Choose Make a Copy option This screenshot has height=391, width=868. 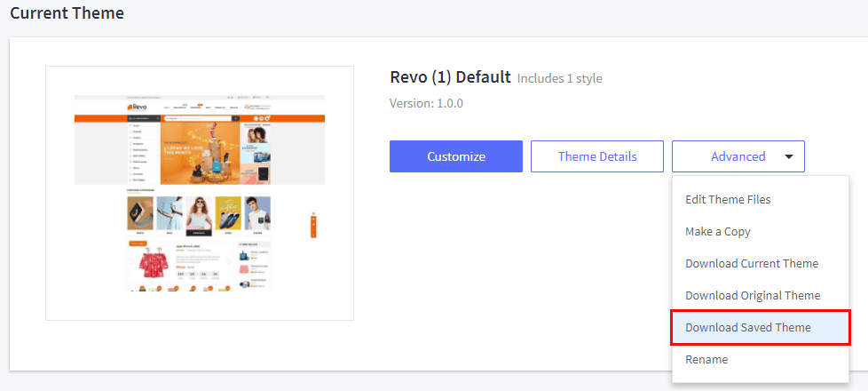click(717, 232)
